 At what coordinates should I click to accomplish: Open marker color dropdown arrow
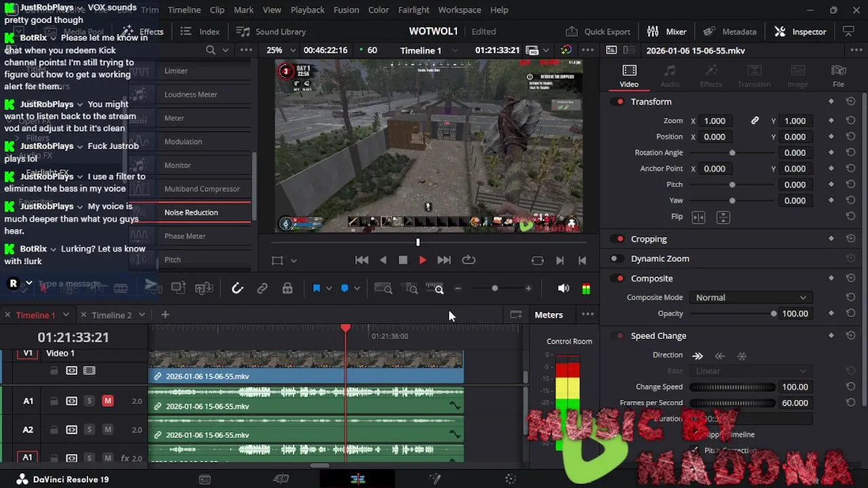click(357, 289)
